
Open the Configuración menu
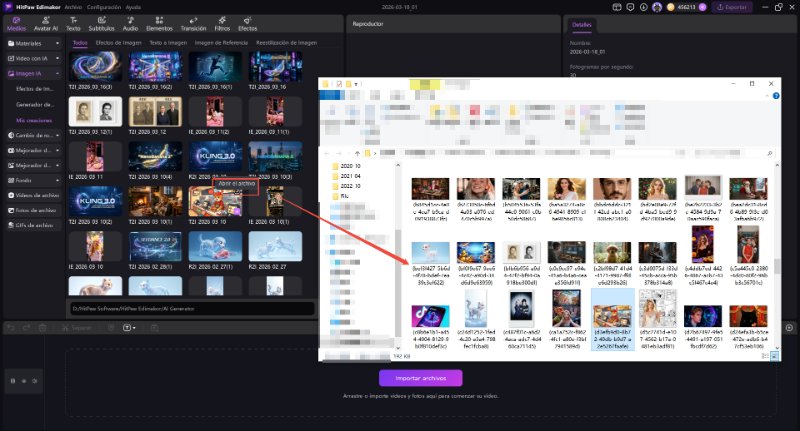coord(103,6)
